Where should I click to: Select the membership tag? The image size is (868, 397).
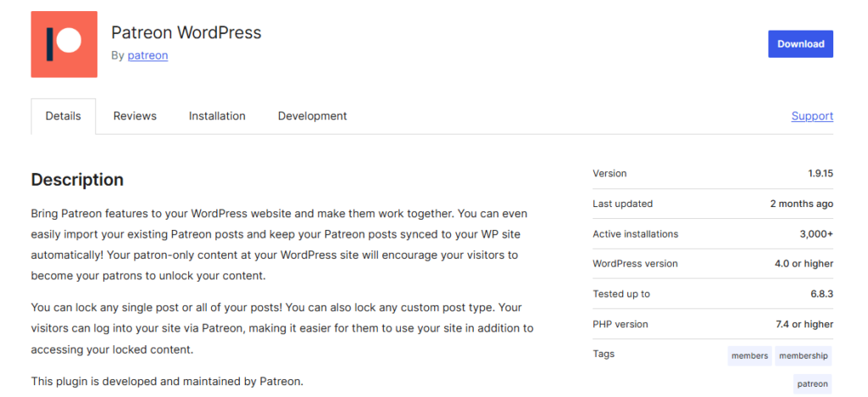pyautogui.click(x=803, y=356)
